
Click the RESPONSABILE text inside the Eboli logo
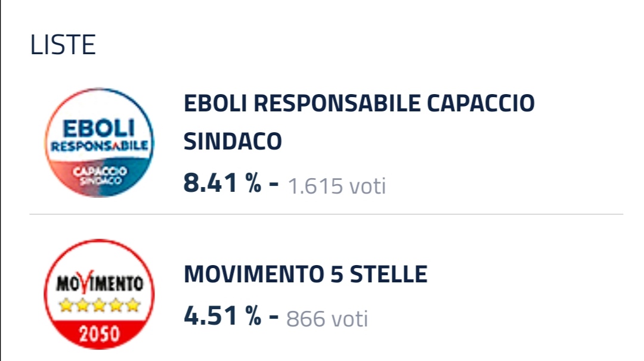[x=99, y=146]
